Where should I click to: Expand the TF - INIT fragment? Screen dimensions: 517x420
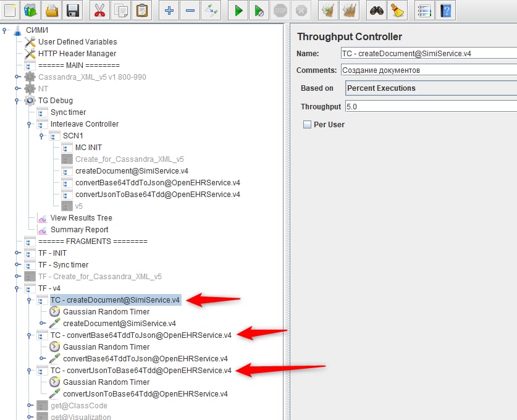17,253
